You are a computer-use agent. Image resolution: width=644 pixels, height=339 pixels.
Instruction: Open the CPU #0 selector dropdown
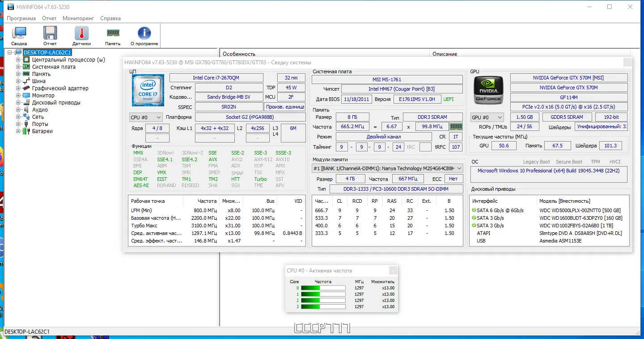pos(146,117)
